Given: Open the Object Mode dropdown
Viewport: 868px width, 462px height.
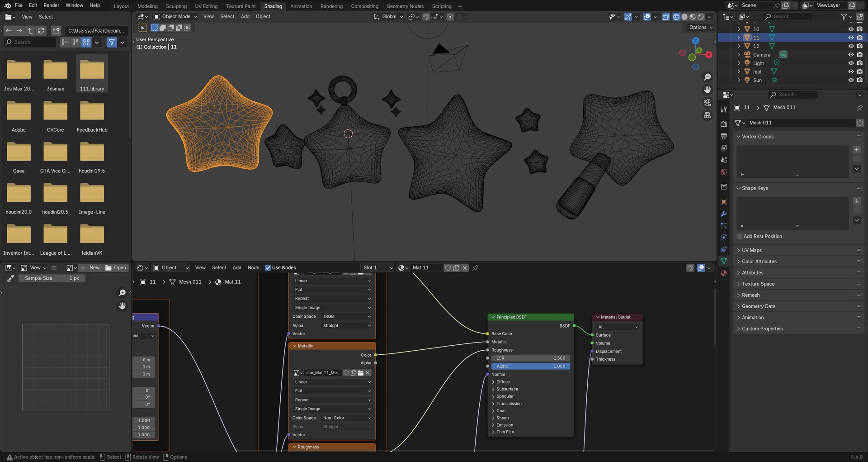Looking at the screenshot, I should click(175, 17).
